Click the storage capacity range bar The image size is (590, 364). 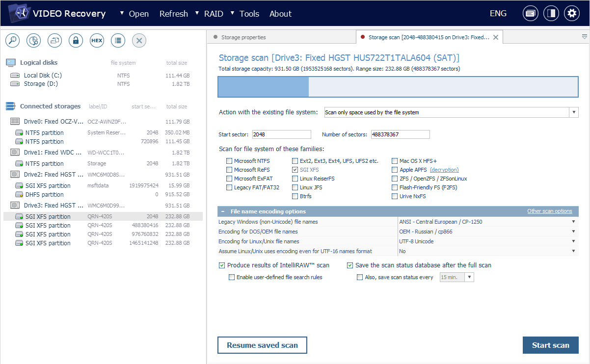click(x=398, y=87)
